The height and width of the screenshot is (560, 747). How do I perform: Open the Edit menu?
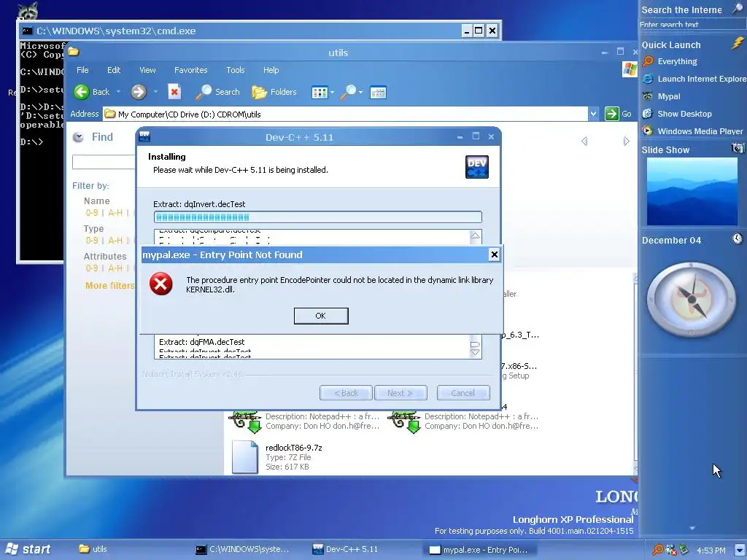coord(113,70)
